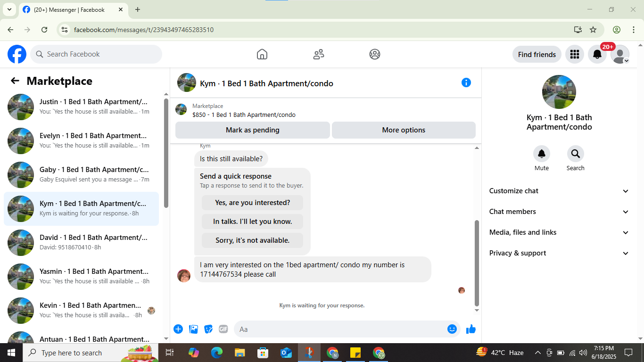Open weather widget showing 42°C Haze

pos(500,353)
